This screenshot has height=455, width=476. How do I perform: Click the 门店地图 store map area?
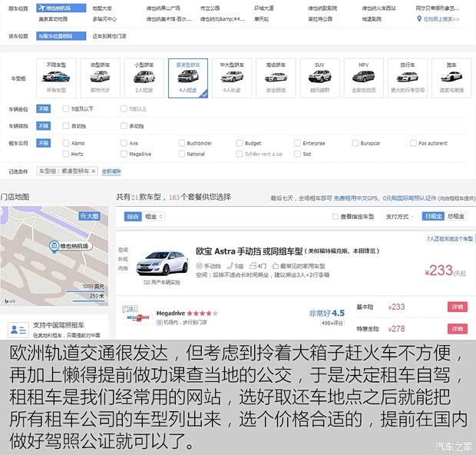pos(54,256)
